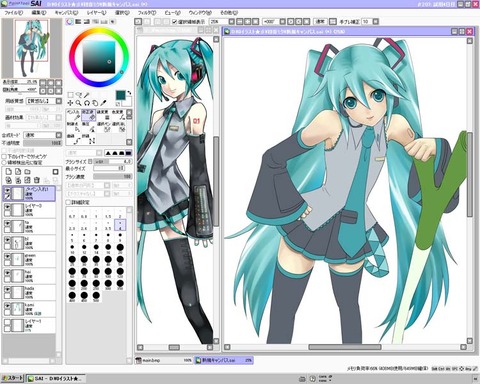Choose the 線変更 line change tool

pos(103,115)
